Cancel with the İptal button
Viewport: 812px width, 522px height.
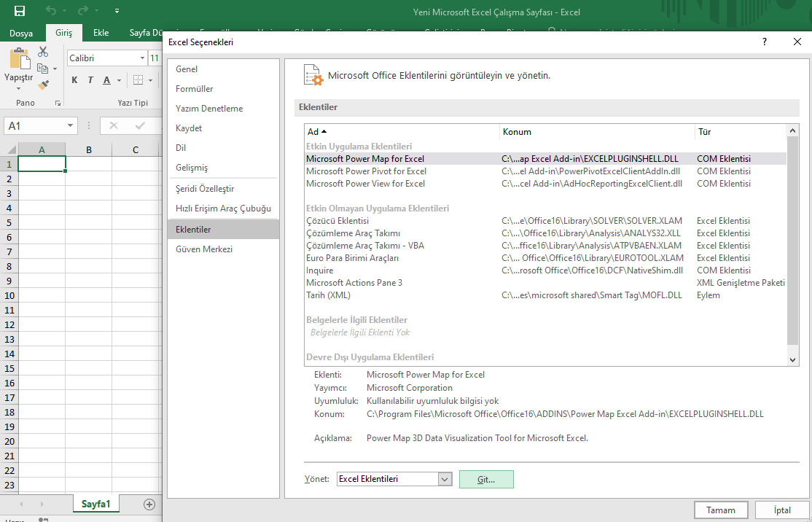point(782,510)
